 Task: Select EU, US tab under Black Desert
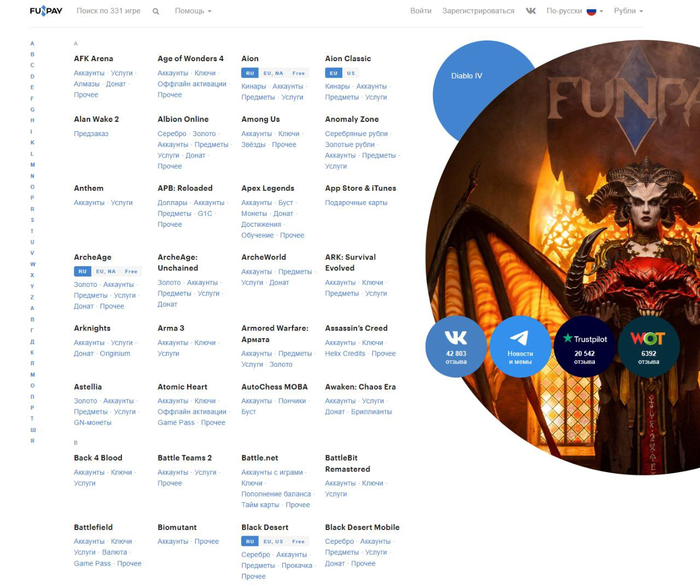pos(273,542)
